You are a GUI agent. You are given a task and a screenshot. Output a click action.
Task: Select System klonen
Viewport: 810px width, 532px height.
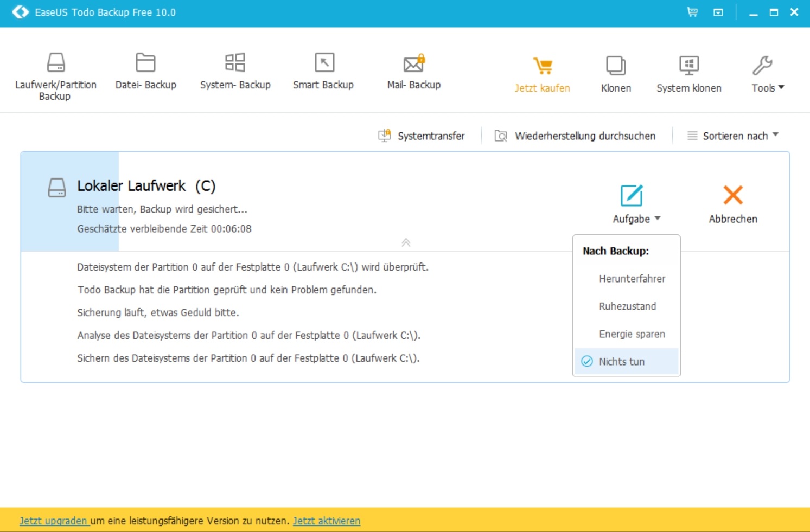tap(688, 74)
